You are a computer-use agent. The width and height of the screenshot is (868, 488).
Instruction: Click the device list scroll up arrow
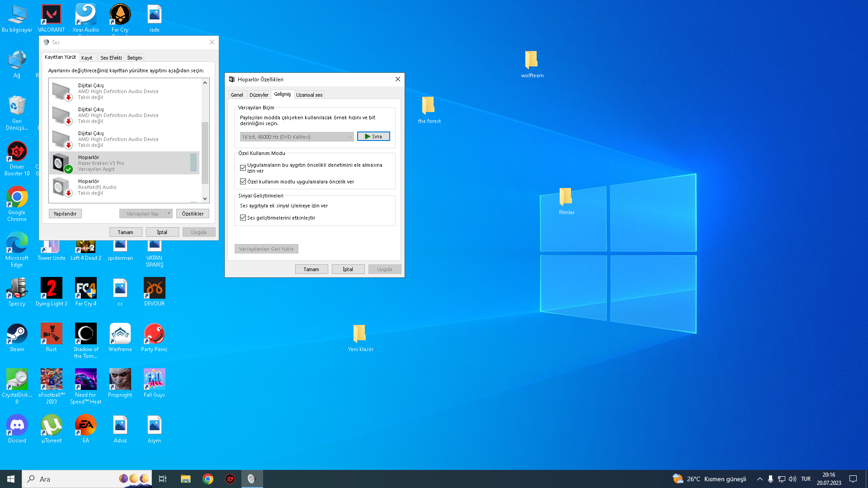click(x=205, y=83)
